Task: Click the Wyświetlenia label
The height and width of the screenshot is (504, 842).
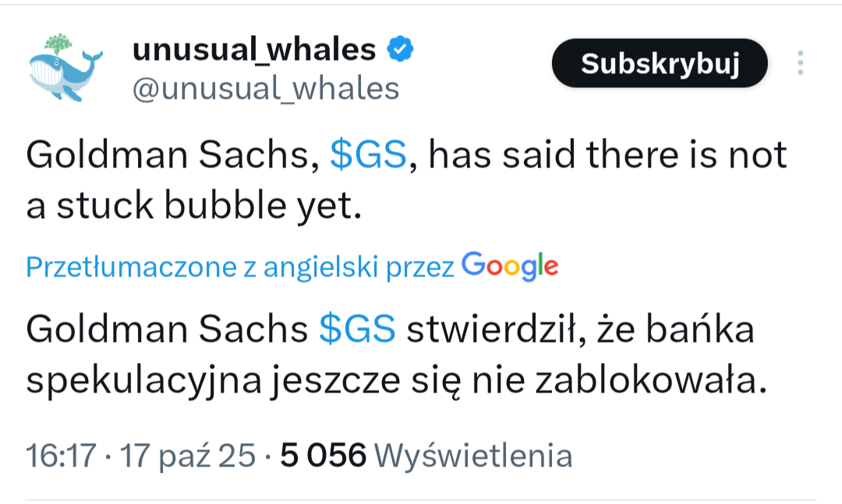Action: (473, 456)
